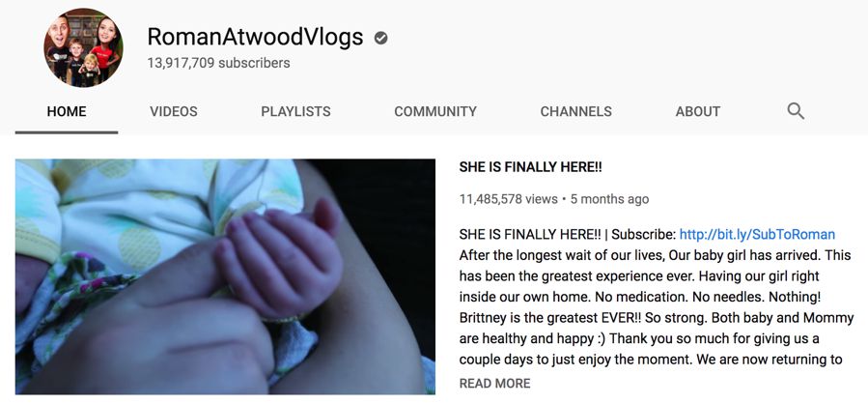Click the RomanAtwoodVlogs channel name

[x=255, y=37]
